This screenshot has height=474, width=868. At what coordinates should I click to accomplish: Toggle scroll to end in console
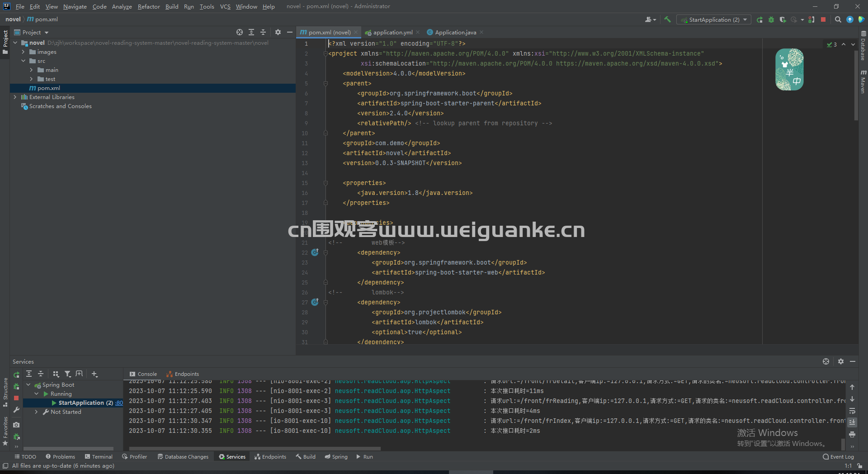pos(852,422)
